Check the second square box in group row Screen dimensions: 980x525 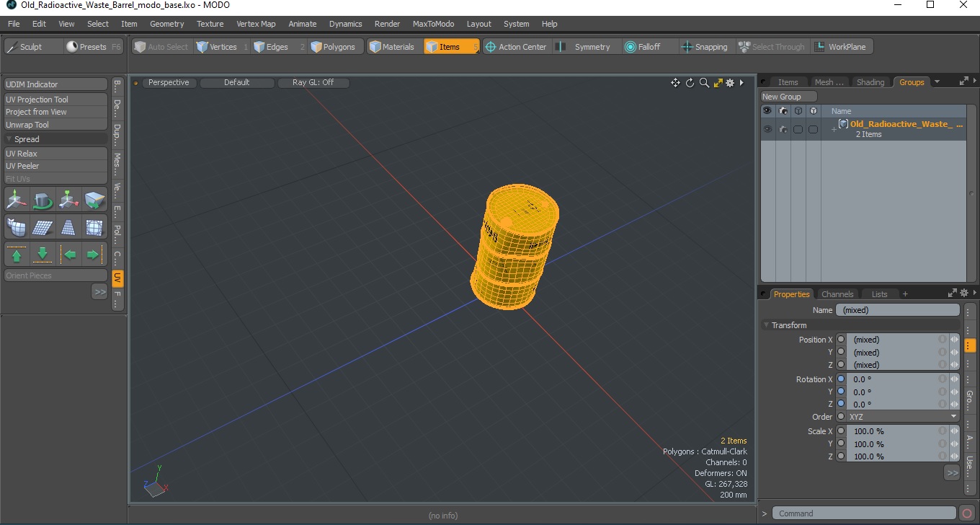click(813, 129)
